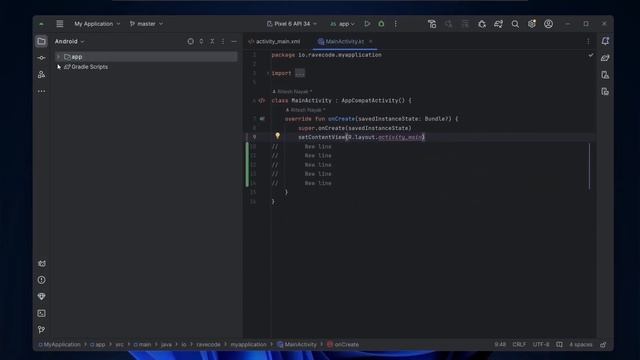Click the setContentView code line
The width and height of the screenshot is (640, 360).
[x=361, y=137]
